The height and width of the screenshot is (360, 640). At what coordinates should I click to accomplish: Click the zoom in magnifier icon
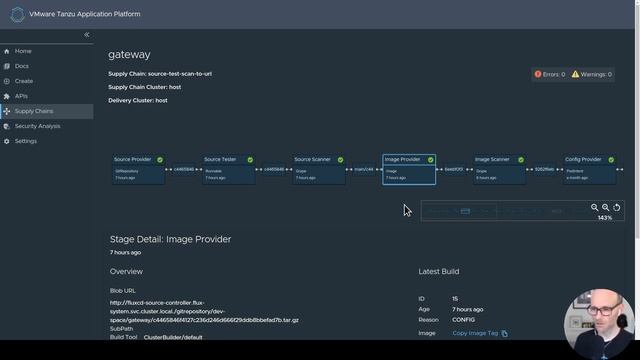point(606,208)
